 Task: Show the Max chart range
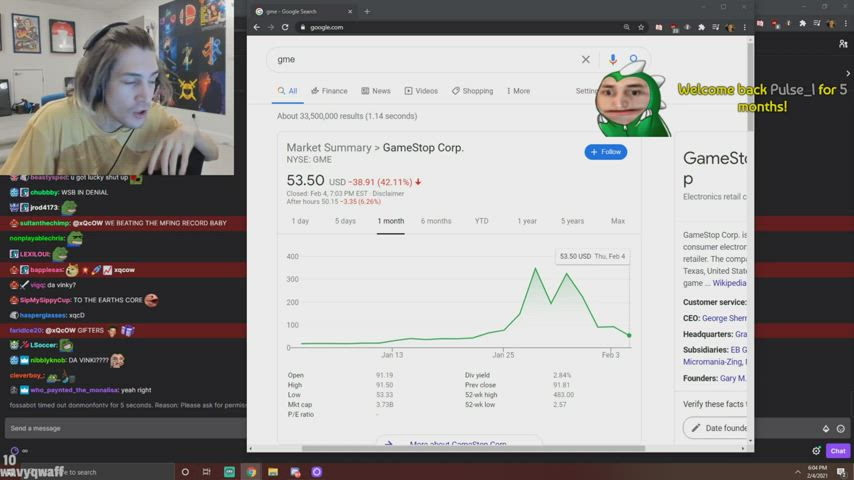coord(618,221)
